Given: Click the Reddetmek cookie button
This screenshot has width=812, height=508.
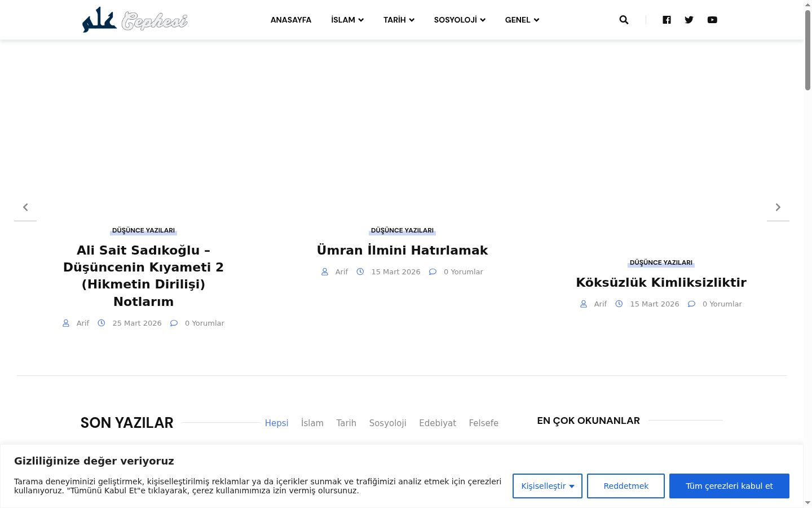Looking at the screenshot, I should 626,486.
